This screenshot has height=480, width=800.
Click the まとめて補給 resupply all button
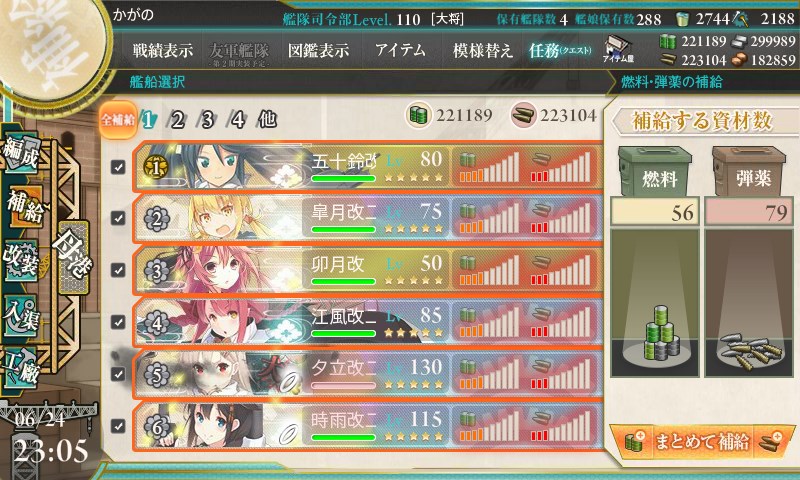[702, 442]
